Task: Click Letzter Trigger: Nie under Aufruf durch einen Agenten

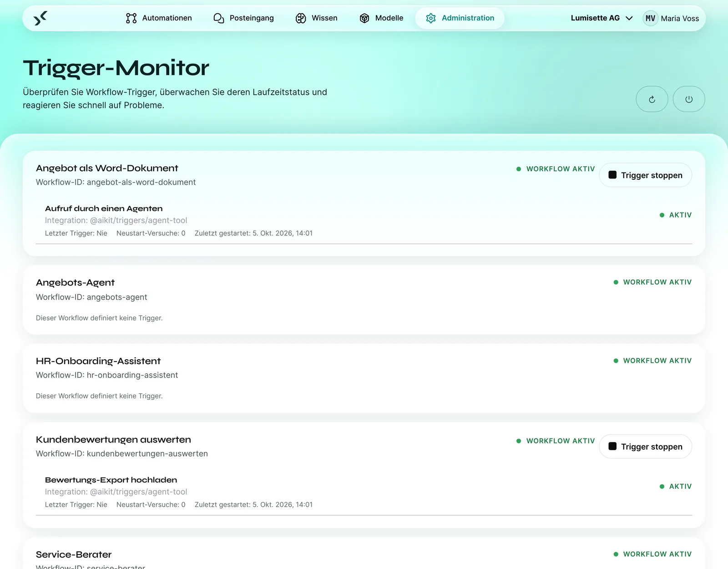Action: coord(76,233)
